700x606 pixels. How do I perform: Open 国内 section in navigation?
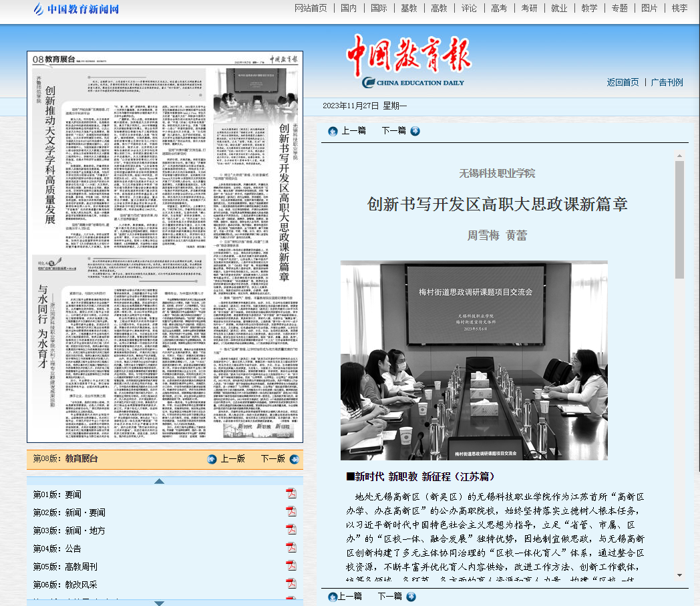(x=349, y=8)
